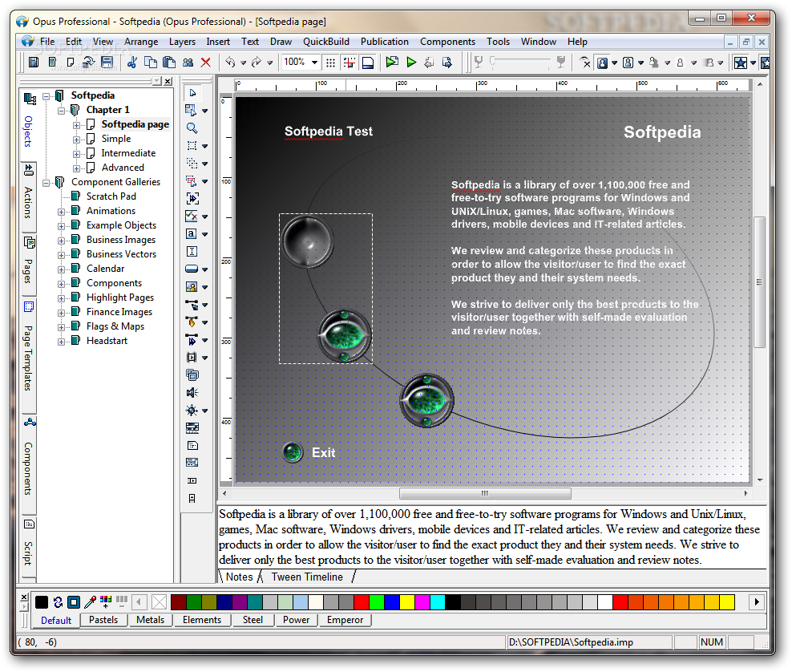This screenshot has width=792, height=672.
Task: Toggle snap to guides red crosshair button
Action: point(349,62)
